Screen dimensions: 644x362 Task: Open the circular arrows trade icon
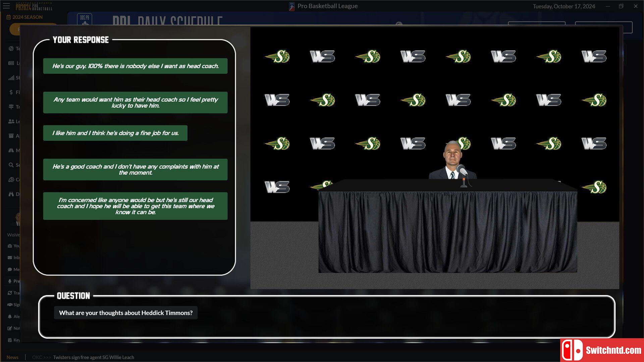(10, 293)
